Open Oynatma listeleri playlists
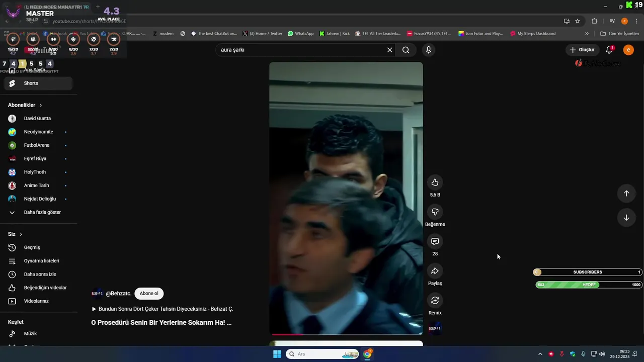The height and width of the screenshot is (362, 644). 38,261
